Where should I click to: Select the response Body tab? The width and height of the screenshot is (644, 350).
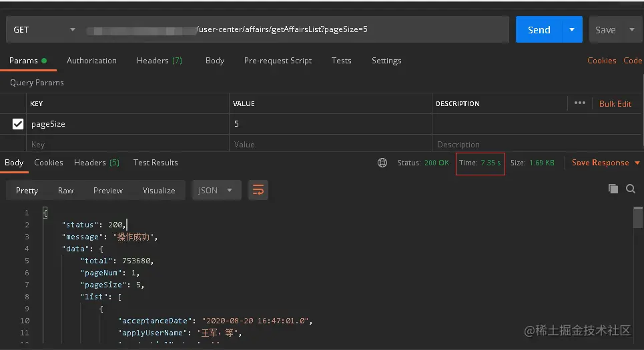pyautogui.click(x=14, y=163)
